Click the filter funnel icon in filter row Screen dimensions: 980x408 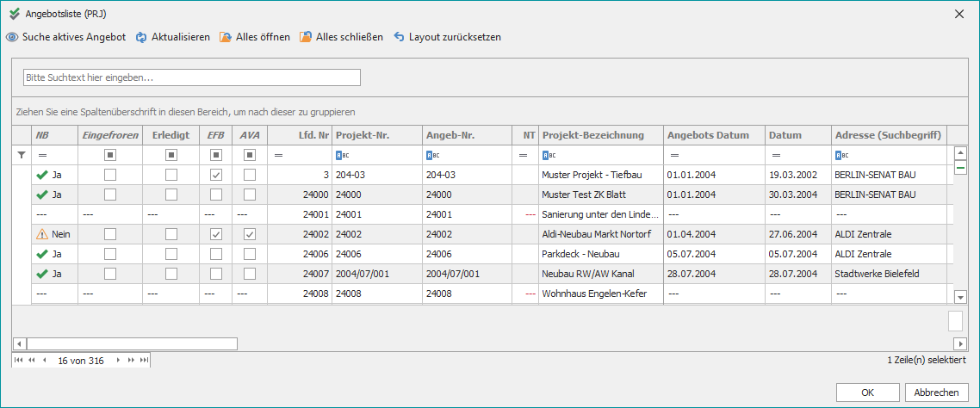[22, 155]
